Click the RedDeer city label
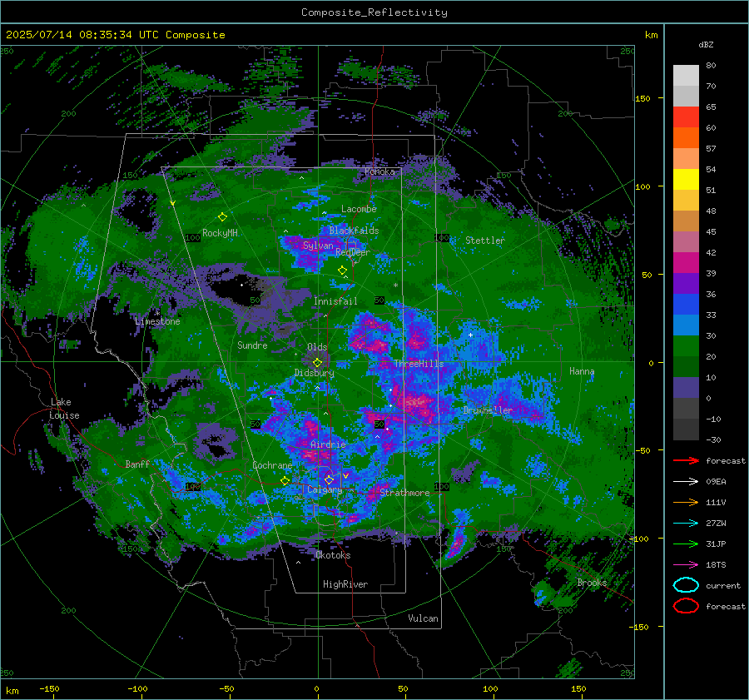749x700 pixels. click(353, 252)
